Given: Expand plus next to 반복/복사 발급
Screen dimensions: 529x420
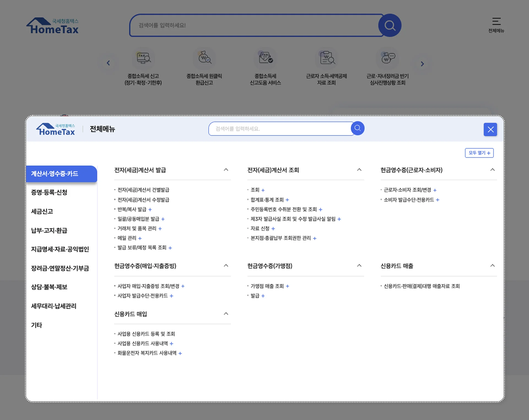Looking at the screenshot, I should [150, 210].
